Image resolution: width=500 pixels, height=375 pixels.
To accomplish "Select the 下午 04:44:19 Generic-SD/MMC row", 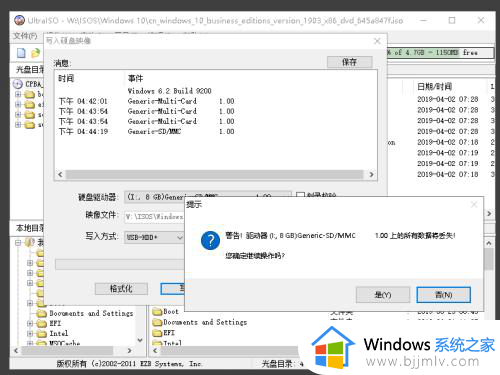I will click(147, 131).
